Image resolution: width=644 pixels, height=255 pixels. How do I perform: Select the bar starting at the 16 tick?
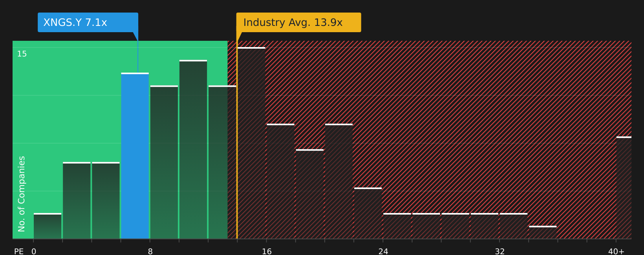pyautogui.click(x=281, y=181)
